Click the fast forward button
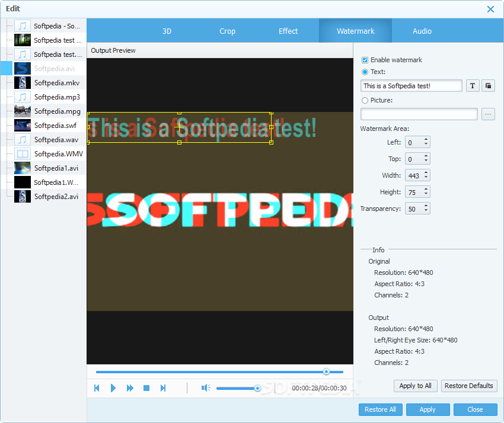 point(130,388)
